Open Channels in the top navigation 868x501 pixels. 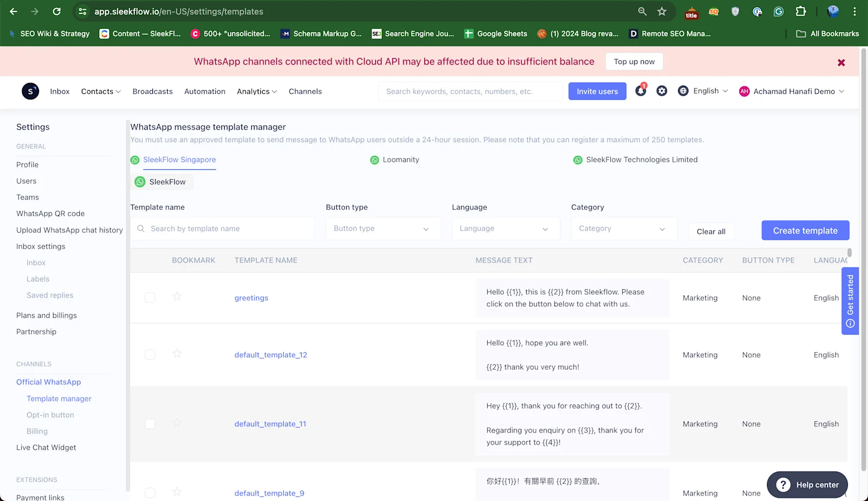pyautogui.click(x=305, y=91)
